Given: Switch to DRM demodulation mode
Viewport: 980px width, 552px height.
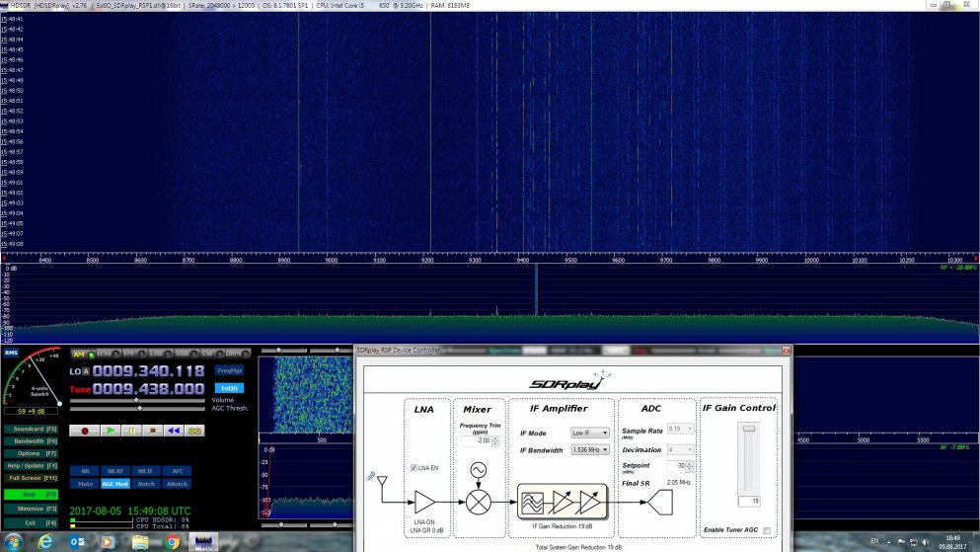Looking at the screenshot, I should (238, 354).
